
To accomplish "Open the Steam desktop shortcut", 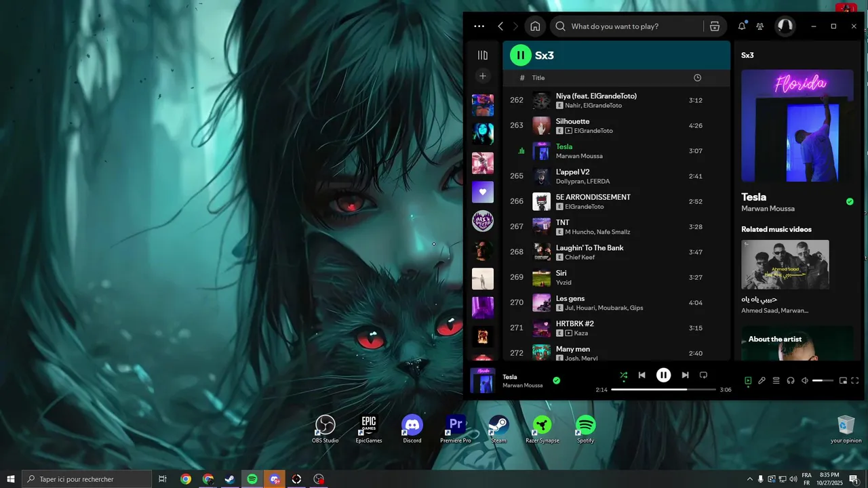I will click(498, 430).
